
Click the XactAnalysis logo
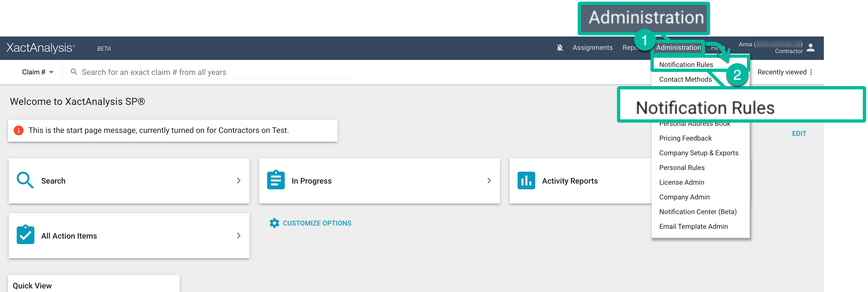click(x=40, y=48)
